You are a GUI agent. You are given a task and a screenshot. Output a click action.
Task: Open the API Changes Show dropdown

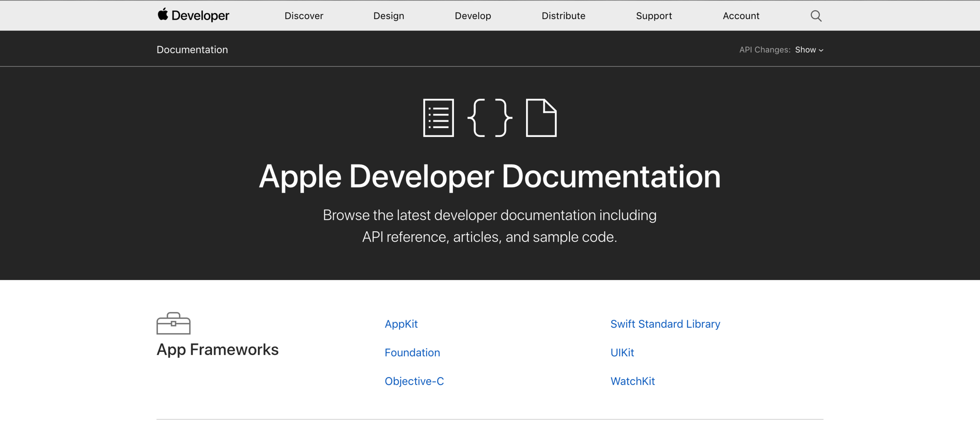coord(809,50)
